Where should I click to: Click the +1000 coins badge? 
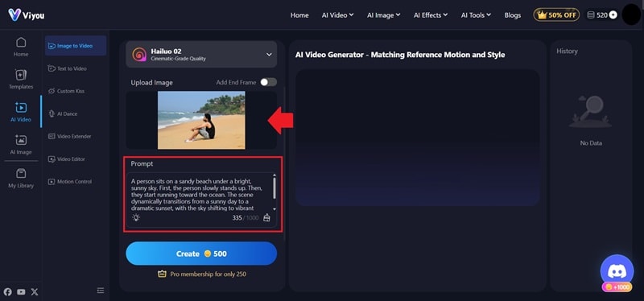coord(617,287)
